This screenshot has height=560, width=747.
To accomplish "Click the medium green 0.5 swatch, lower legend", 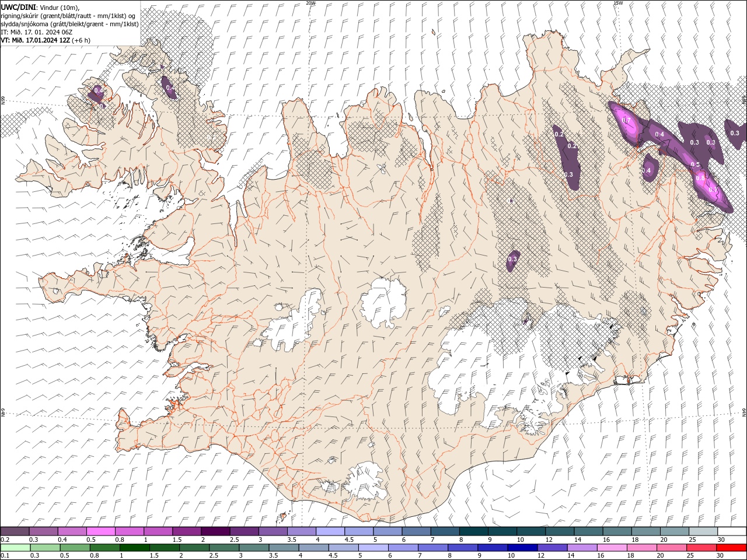I will [x=75, y=548].
